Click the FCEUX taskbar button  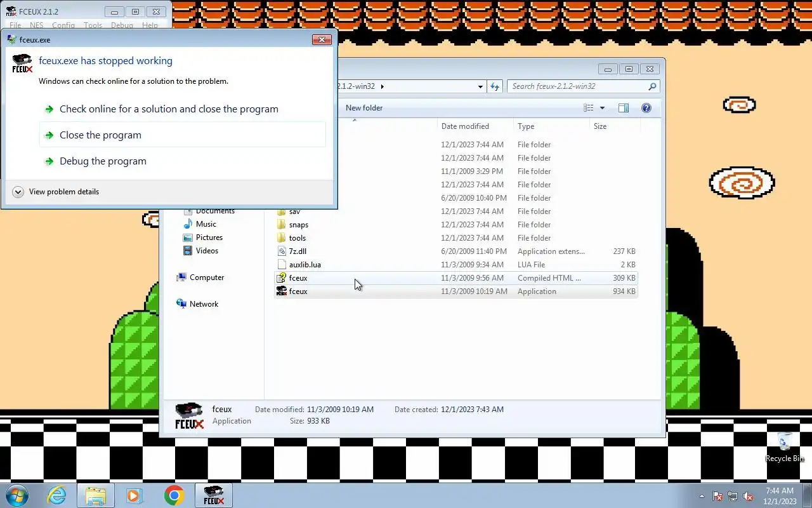(214, 495)
